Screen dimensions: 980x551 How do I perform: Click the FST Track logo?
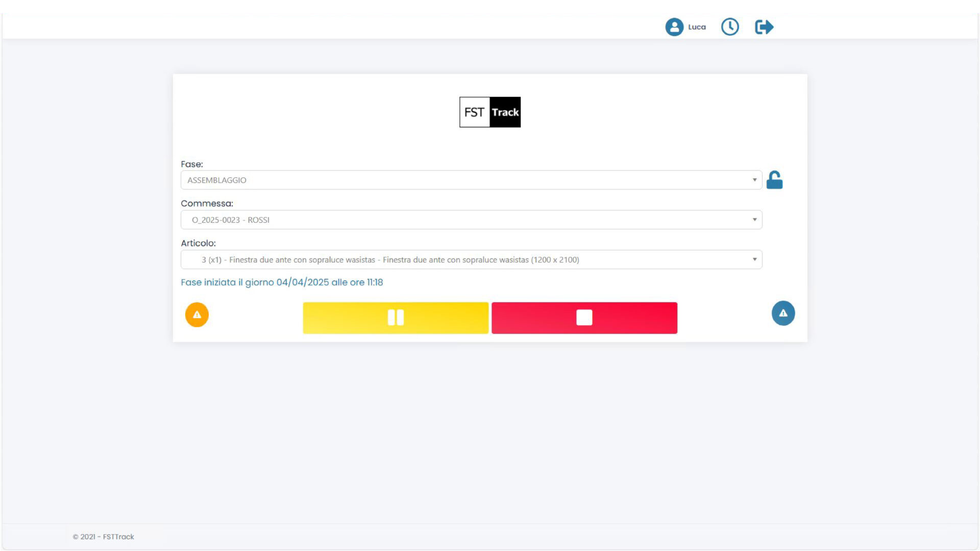tap(490, 112)
